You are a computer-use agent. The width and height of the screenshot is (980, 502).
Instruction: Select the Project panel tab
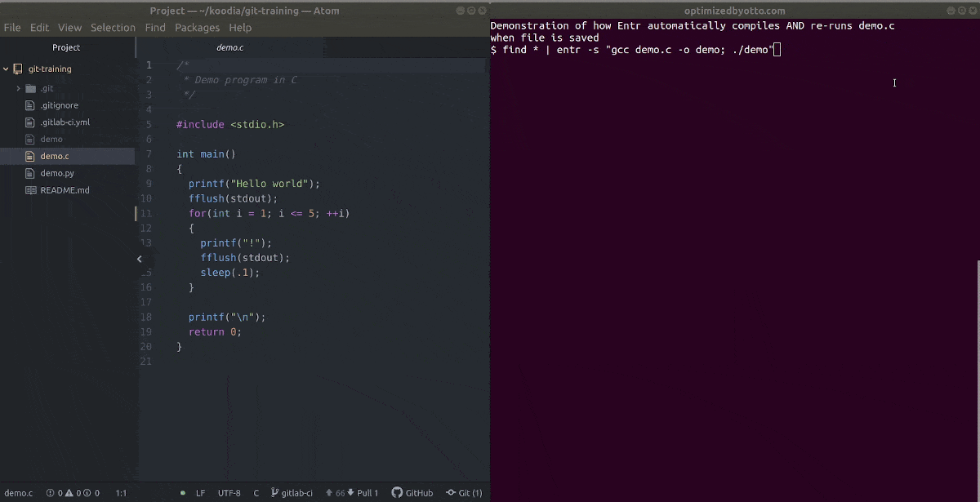(67, 47)
